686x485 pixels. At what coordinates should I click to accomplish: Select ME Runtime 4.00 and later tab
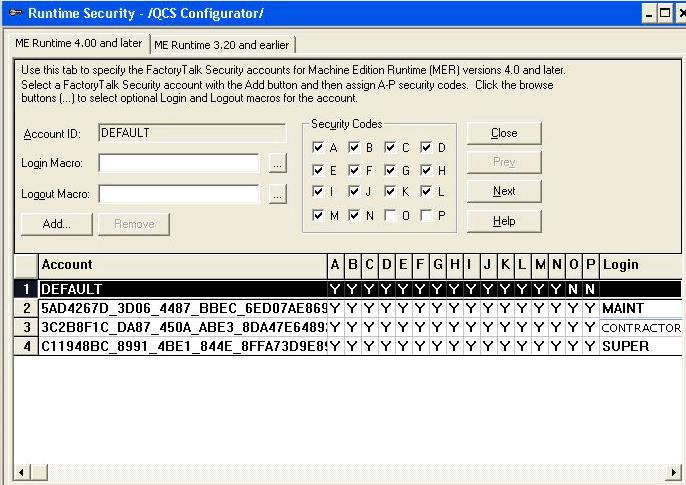coord(79,43)
